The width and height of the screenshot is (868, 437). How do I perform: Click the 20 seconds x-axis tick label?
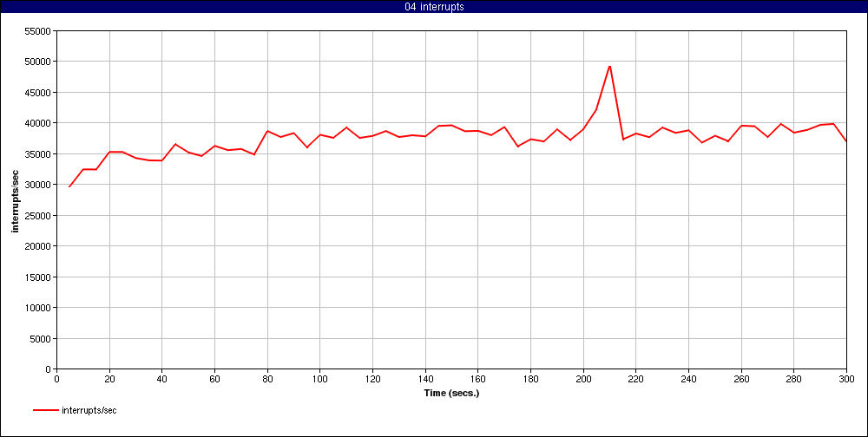click(109, 379)
